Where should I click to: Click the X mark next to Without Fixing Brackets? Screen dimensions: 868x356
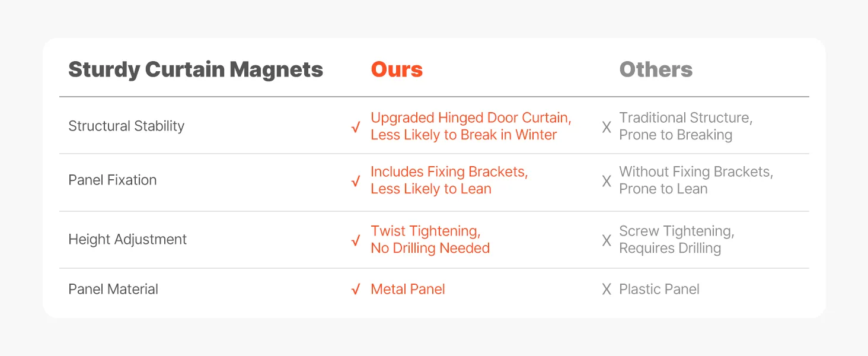(607, 181)
